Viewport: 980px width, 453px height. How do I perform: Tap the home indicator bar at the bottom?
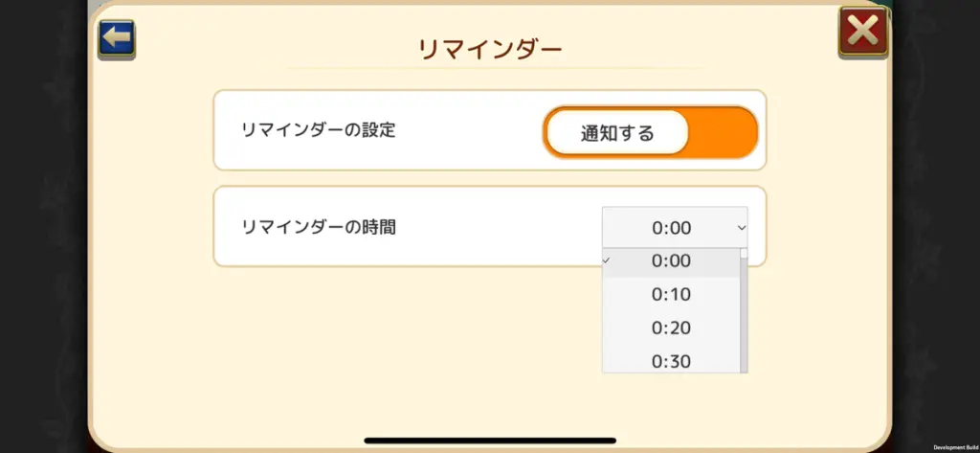(490, 441)
